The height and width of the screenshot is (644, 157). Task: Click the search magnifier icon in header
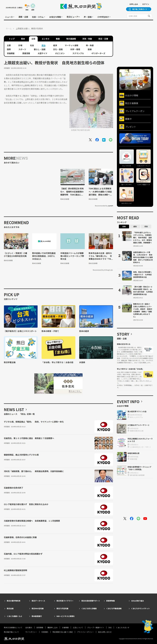tap(149, 16)
